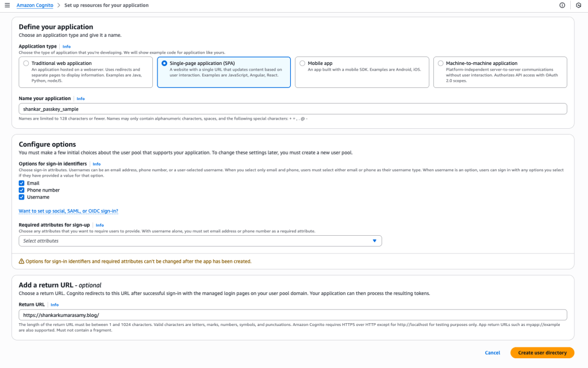This screenshot has width=588, height=368.
Task: Go to Amazon Cognito breadcrumb link
Action: [34, 5]
